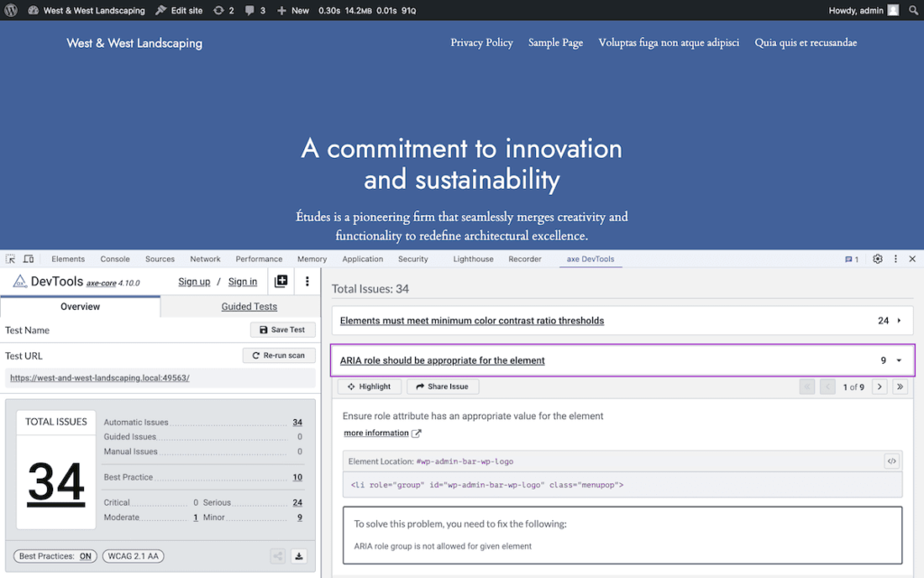The height and width of the screenshot is (578, 924).
Task: Switch to the Guided Tests tab
Action: click(249, 307)
